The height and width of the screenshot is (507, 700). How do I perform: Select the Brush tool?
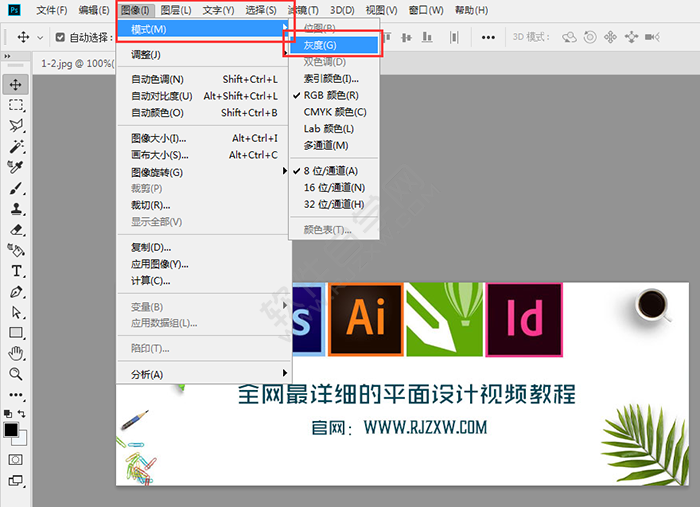tap(16, 188)
